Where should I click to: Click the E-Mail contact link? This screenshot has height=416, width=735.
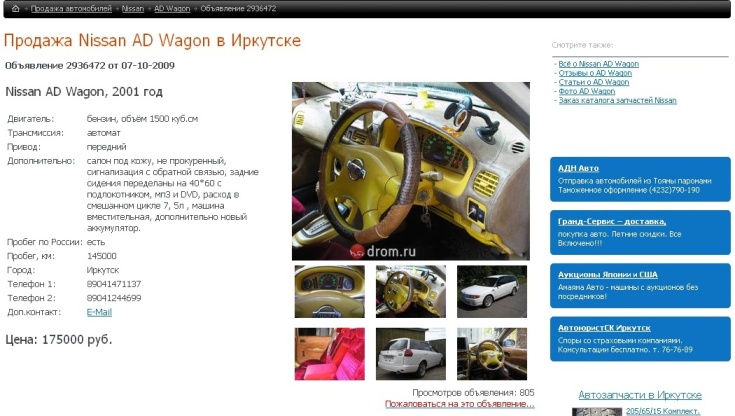[x=99, y=312]
